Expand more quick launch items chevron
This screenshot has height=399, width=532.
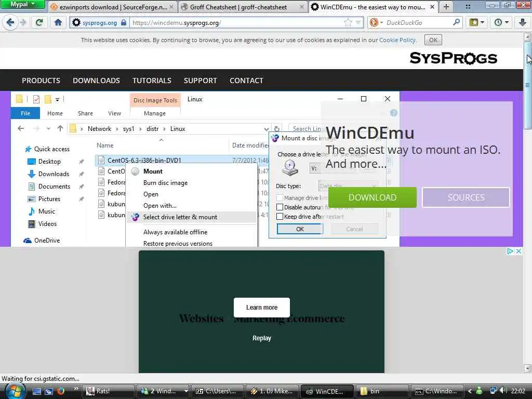tap(76, 389)
